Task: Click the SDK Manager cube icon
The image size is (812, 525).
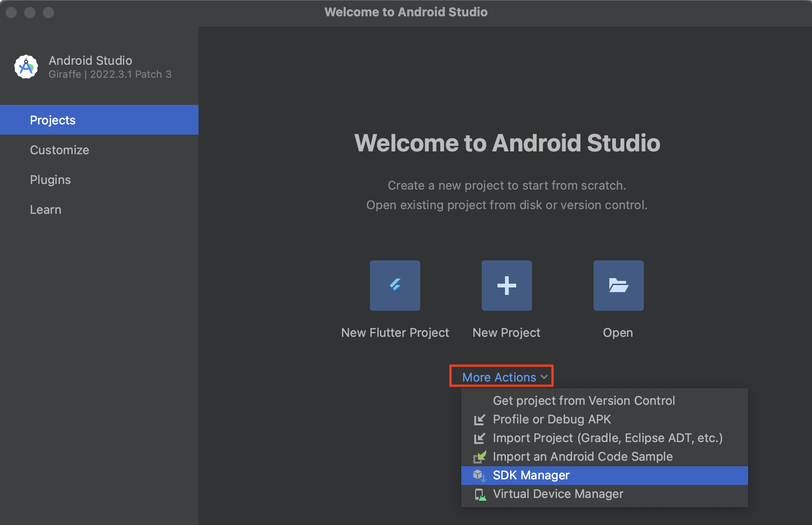Action: [x=479, y=475]
